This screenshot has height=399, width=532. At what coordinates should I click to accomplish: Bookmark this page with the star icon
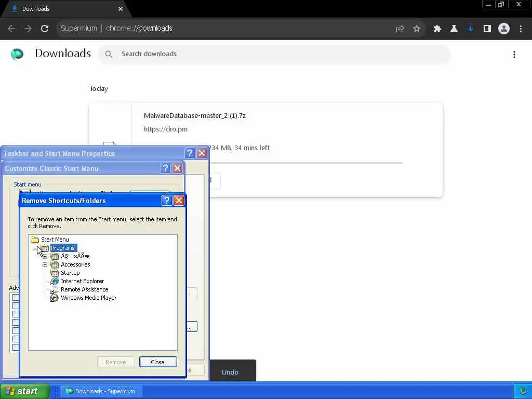pyautogui.click(x=417, y=29)
